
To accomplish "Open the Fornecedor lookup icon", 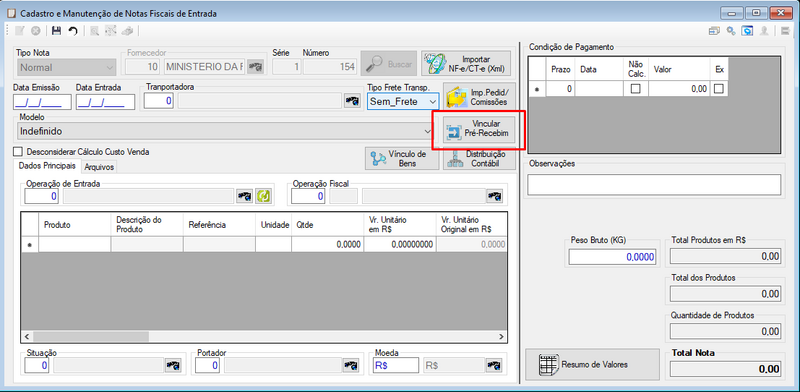I will click(x=255, y=67).
